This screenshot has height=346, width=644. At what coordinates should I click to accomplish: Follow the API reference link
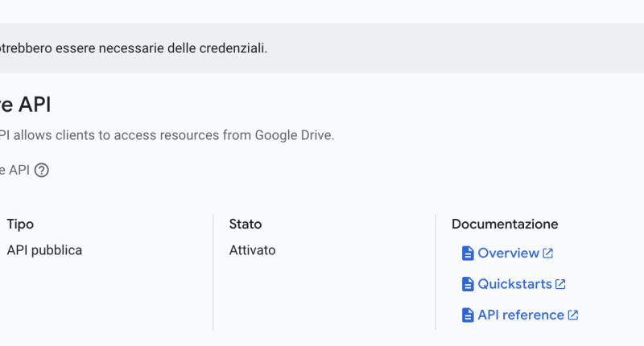click(521, 315)
